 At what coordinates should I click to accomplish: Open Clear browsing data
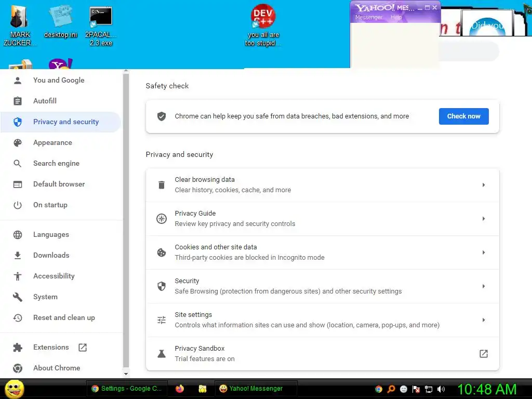(322, 185)
